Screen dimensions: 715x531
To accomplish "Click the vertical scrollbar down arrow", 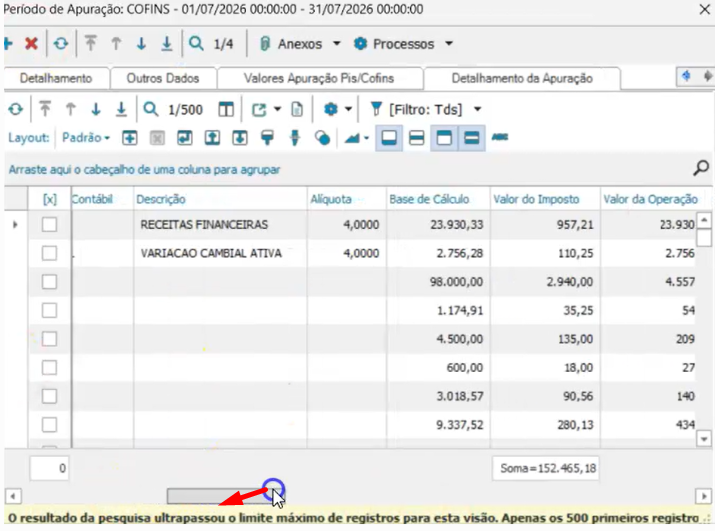I will (704, 439).
